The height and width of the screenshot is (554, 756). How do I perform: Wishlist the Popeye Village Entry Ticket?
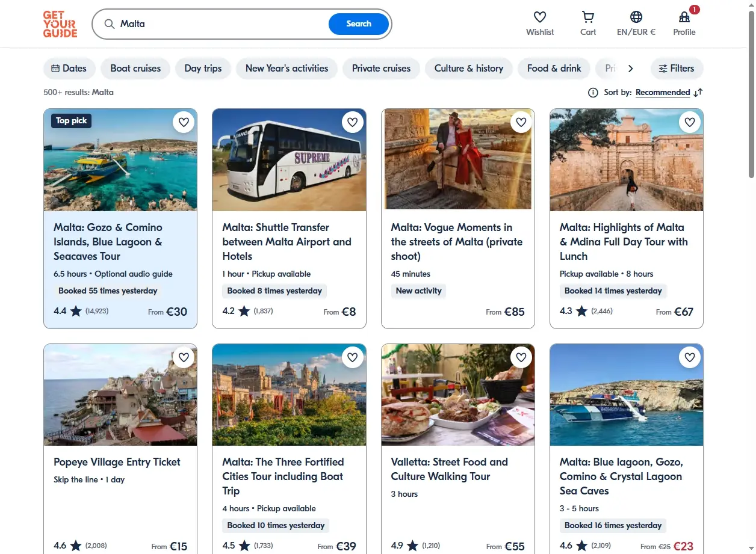(x=184, y=357)
